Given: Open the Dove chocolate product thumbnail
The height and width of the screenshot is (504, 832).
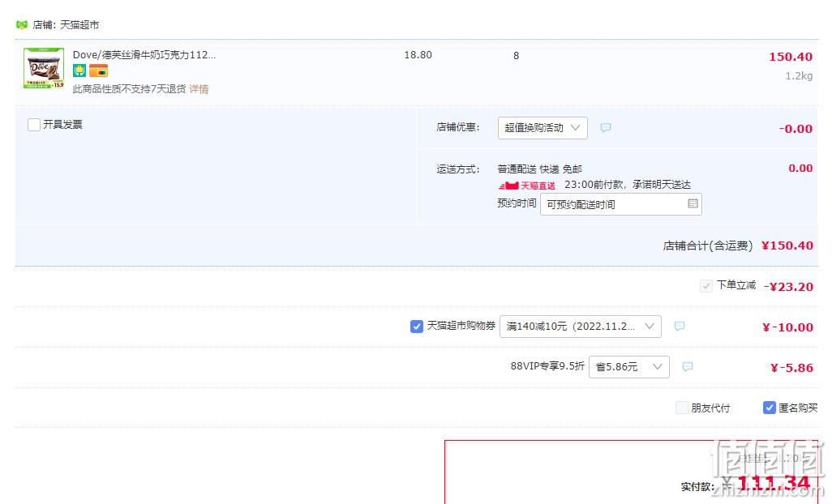Looking at the screenshot, I should click(44, 68).
